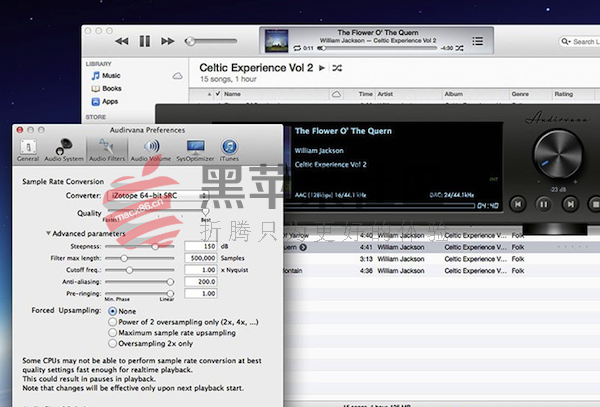Click Audirvana next track button

tap(570, 204)
